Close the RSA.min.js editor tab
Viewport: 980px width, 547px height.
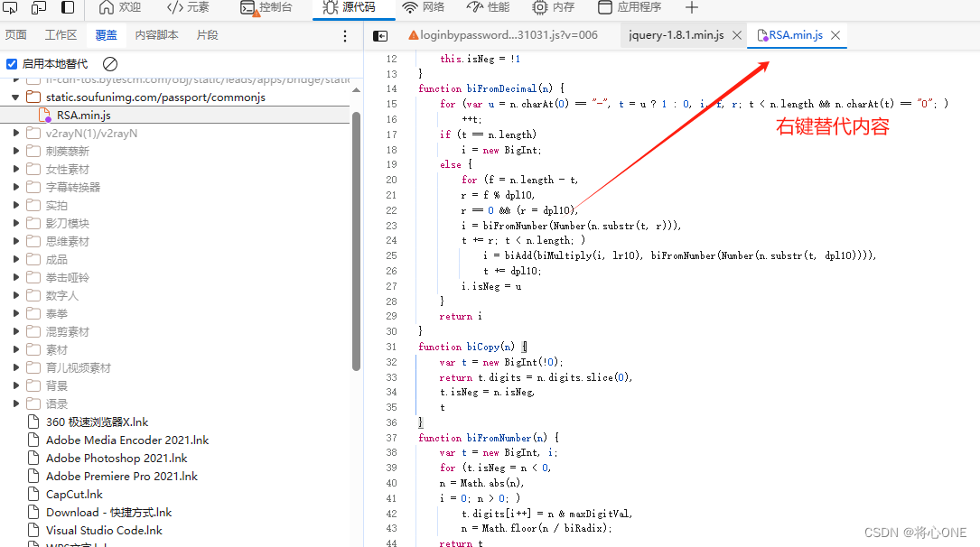point(835,35)
